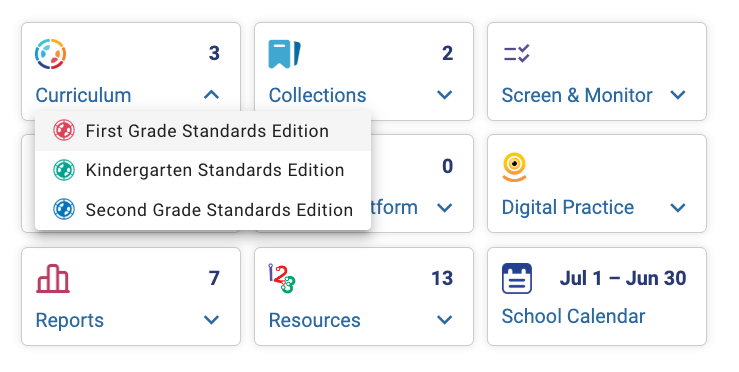
Task: Select Kindergarten Standards Edition
Action: pyautogui.click(x=203, y=170)
